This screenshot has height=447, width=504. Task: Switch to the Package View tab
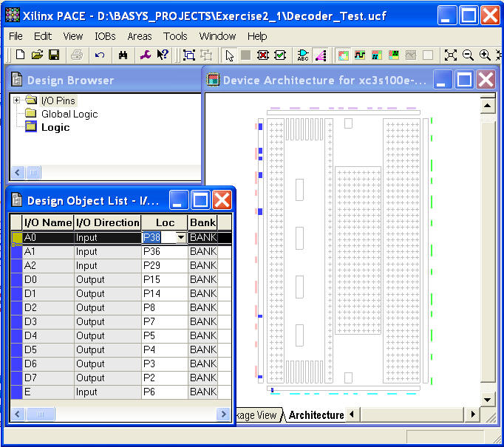pos(258,415)
